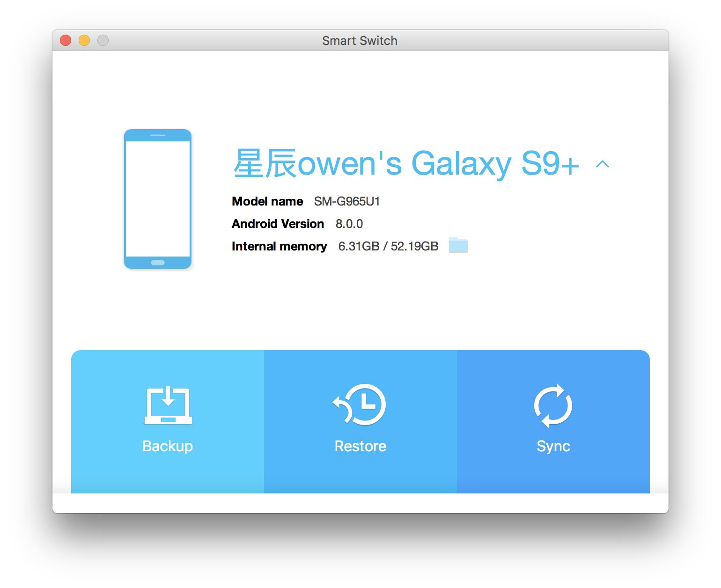Click the Sync circular arrows icon
721x588 pixels.
[x=553, y=404]
